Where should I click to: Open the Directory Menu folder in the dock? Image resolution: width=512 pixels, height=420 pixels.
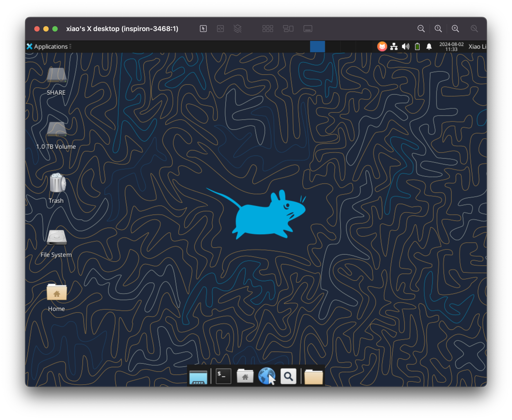tap(313, 377)
